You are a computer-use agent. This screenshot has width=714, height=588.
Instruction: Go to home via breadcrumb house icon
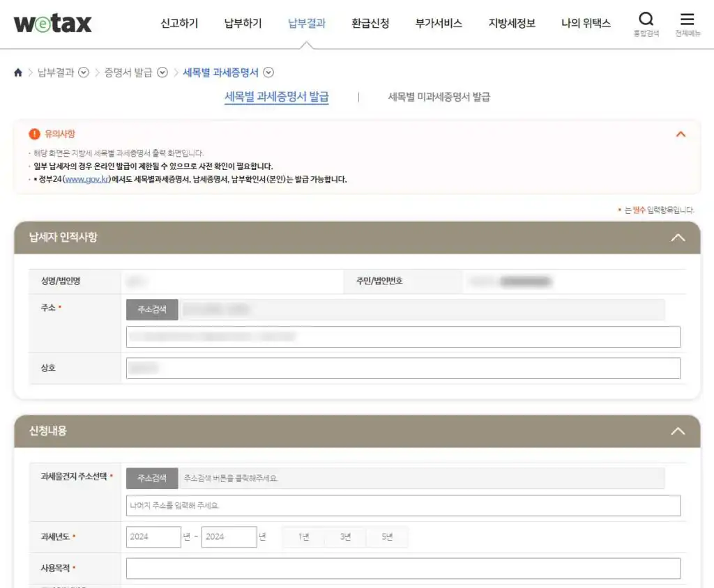click(18, 72)
